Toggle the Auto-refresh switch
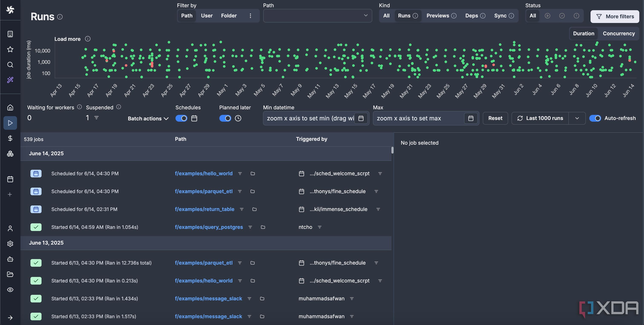Image resolution: width=644 pixels, height=325 pixels. tap(595, 118)
